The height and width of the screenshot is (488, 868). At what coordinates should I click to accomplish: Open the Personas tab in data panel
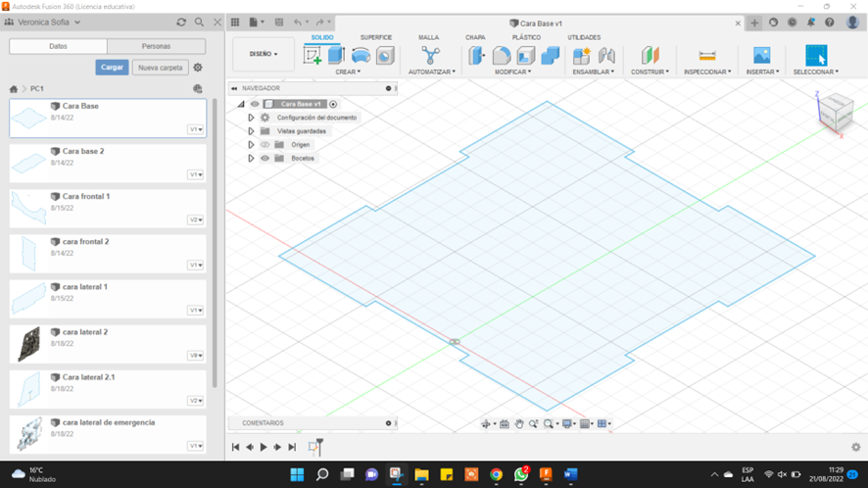156,46
